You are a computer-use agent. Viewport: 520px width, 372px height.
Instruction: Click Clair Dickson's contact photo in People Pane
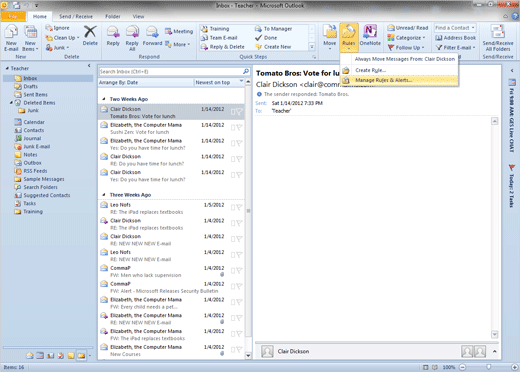pos(267,351)
